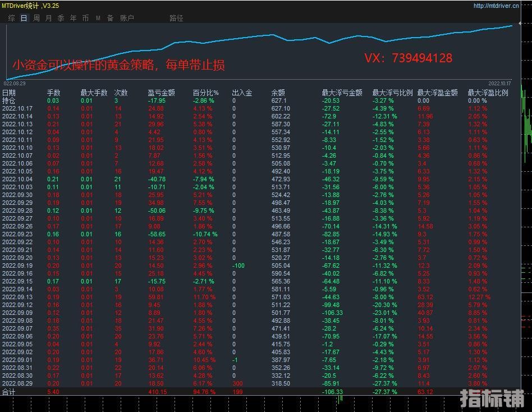Click the -10.74 % percentage cell

click(x=205, y=234)
